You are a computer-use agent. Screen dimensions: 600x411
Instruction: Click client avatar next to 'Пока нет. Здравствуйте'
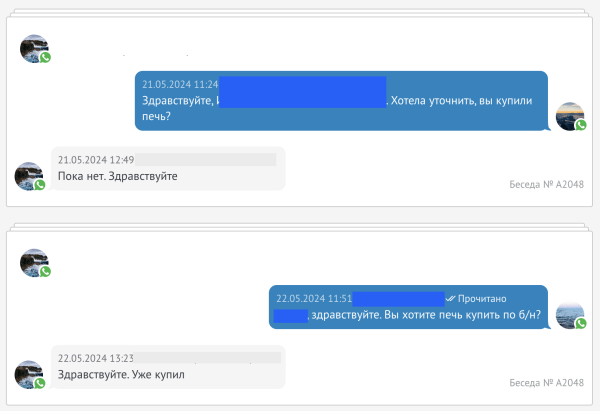(x=29, y=176)
